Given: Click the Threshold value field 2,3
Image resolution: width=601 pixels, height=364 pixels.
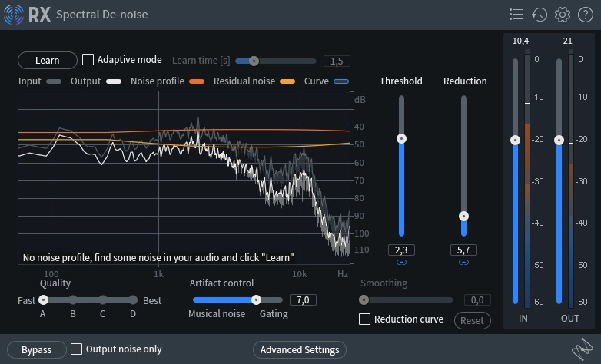Looking at the screenshot, I should [x=401, y=250].
